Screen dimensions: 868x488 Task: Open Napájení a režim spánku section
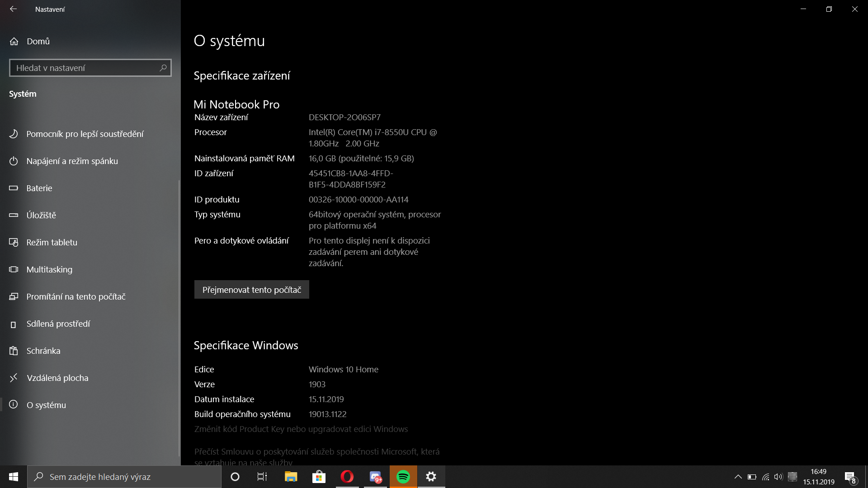72,161
